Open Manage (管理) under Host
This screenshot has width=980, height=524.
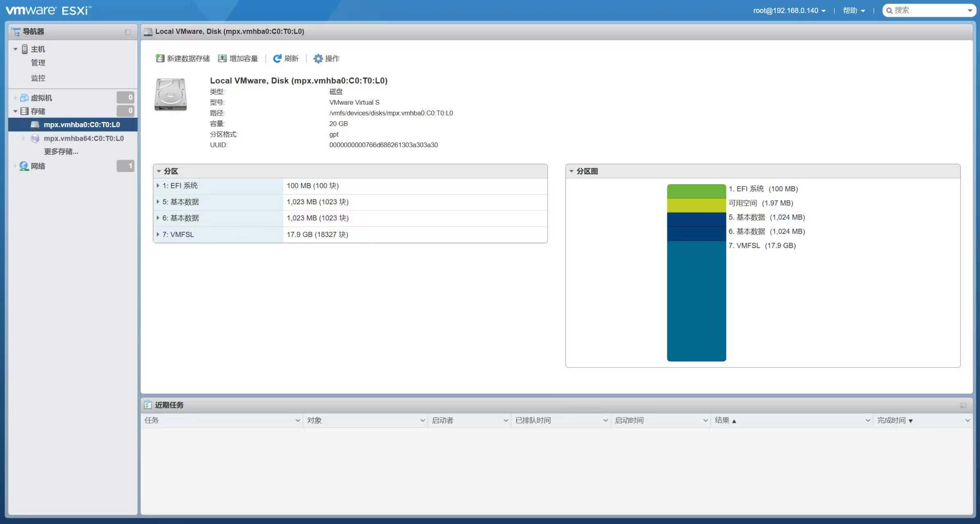[x=38, y=63]
